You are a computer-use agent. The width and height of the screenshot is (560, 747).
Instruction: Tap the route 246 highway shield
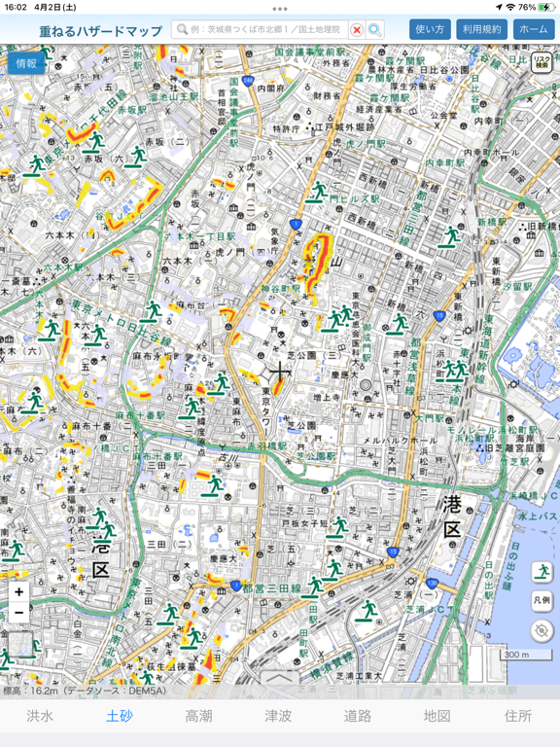click(x=247, y=81)
